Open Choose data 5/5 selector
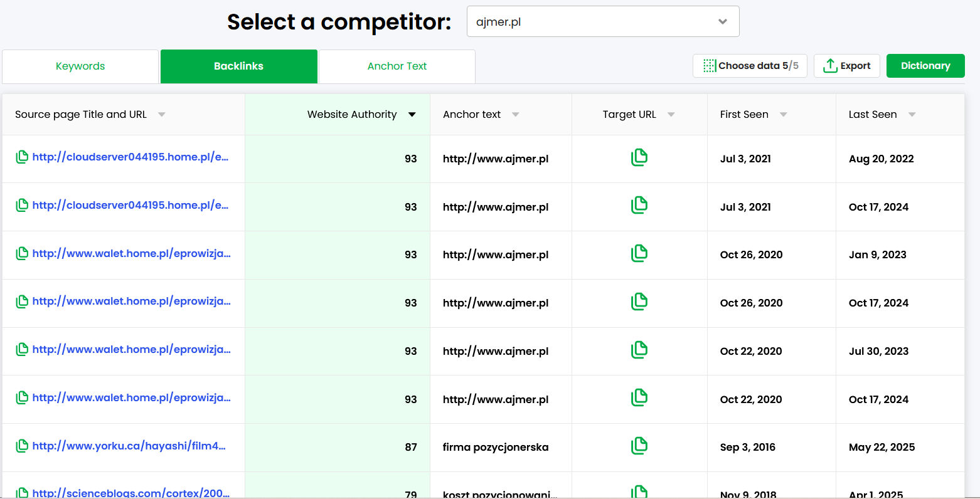Screen dimensions: 980x499 (750, 66)
